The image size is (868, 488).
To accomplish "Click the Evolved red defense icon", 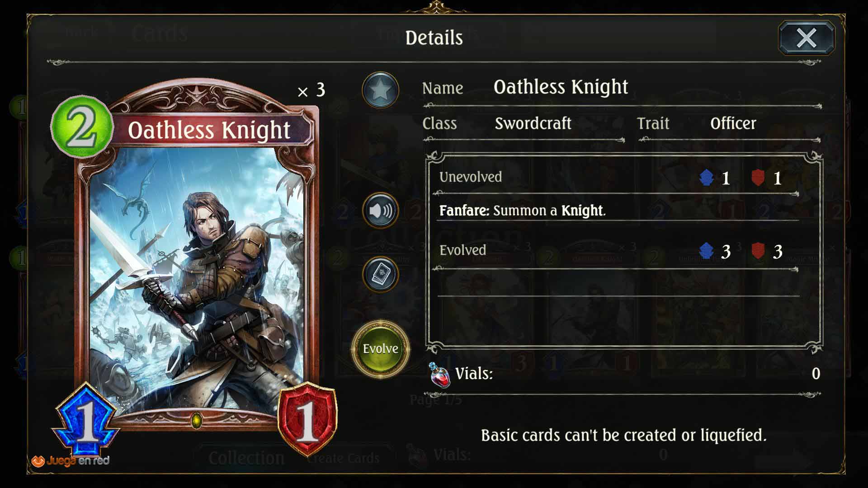I will pos(758,251).
